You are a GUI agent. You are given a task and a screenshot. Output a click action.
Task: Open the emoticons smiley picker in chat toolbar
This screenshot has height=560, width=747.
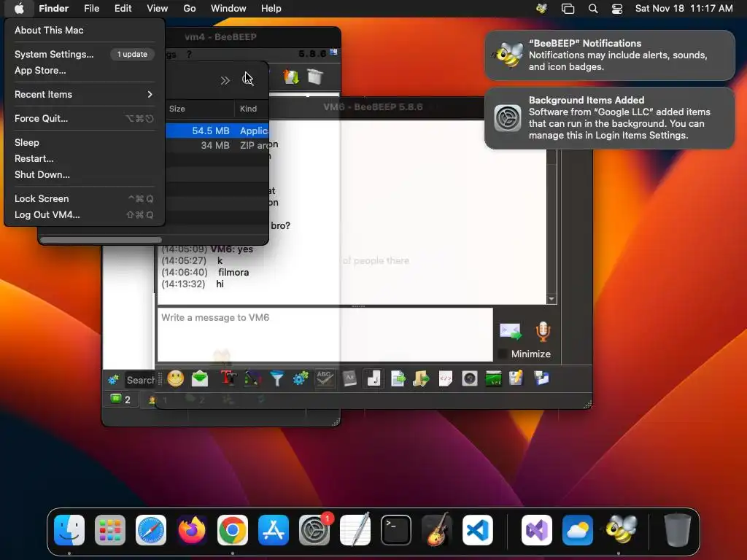(x=175, y=378)
